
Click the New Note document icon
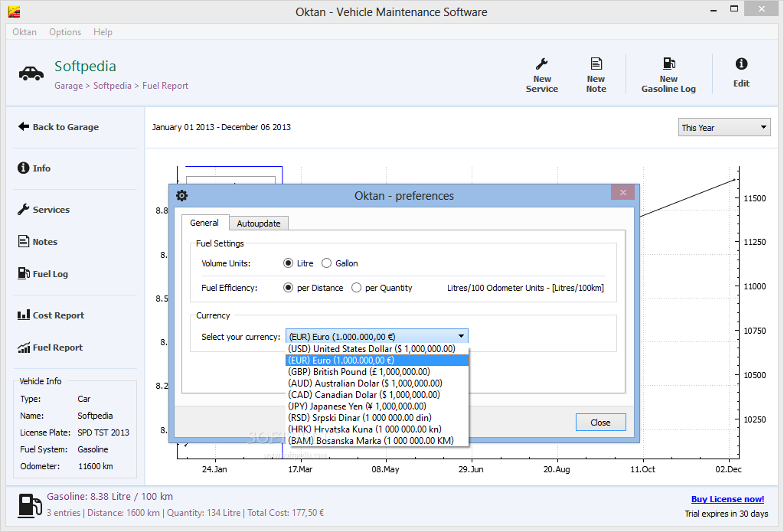[x=596, y=64]
